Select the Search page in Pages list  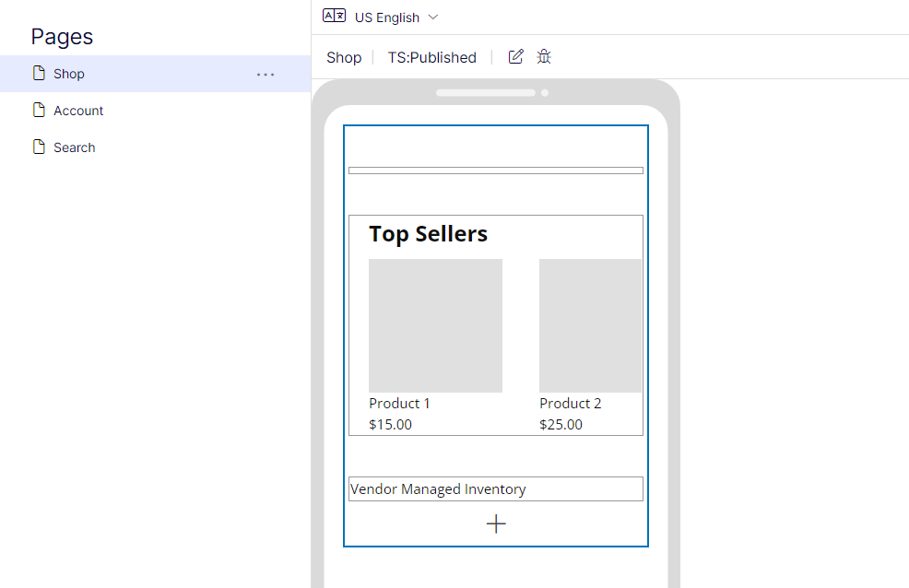73,147
